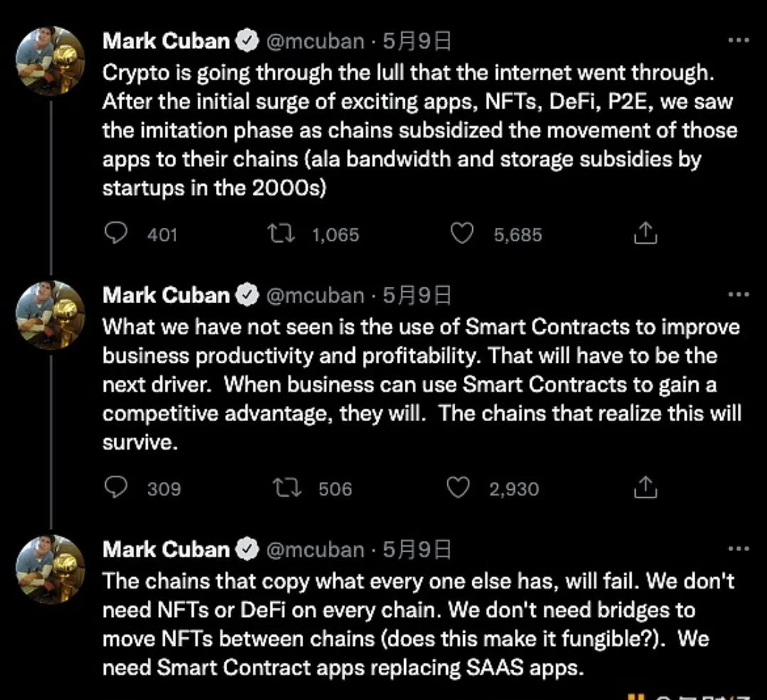The height and width of the screenshot is (700, 767).
Task: Reply to the crypto lull tweet
Action: [x=115, y=234]
